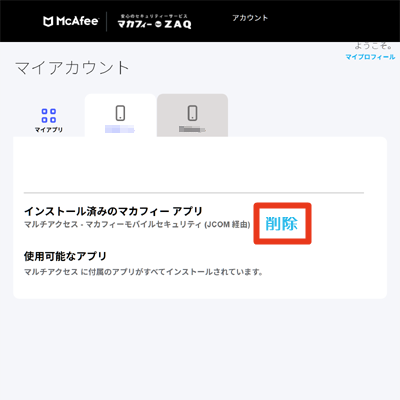Click the マルチアクセス に付属のアプリがすべてインストールされています text
The height and width of the screenshot is (400, 400).
[x=144, y=272]
